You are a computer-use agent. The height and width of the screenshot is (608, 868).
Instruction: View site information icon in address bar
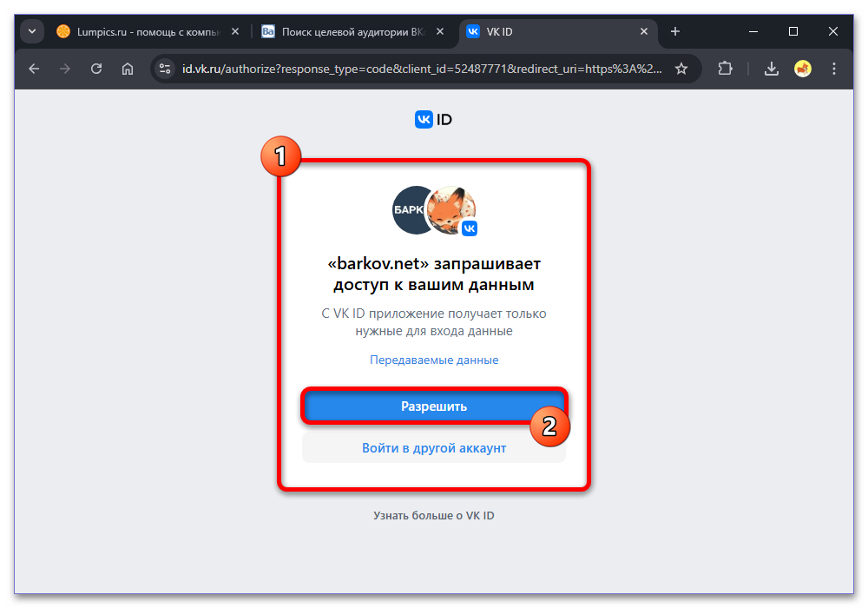(x=164, y=69)
